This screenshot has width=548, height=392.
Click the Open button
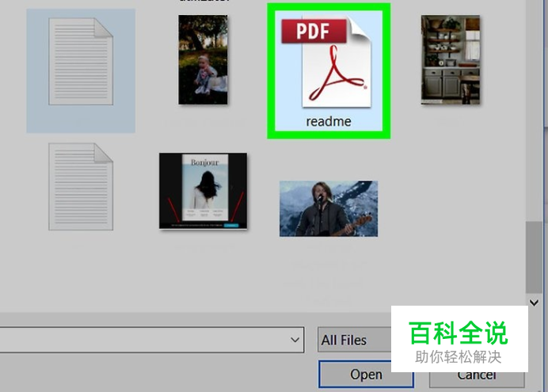(366, 374)
